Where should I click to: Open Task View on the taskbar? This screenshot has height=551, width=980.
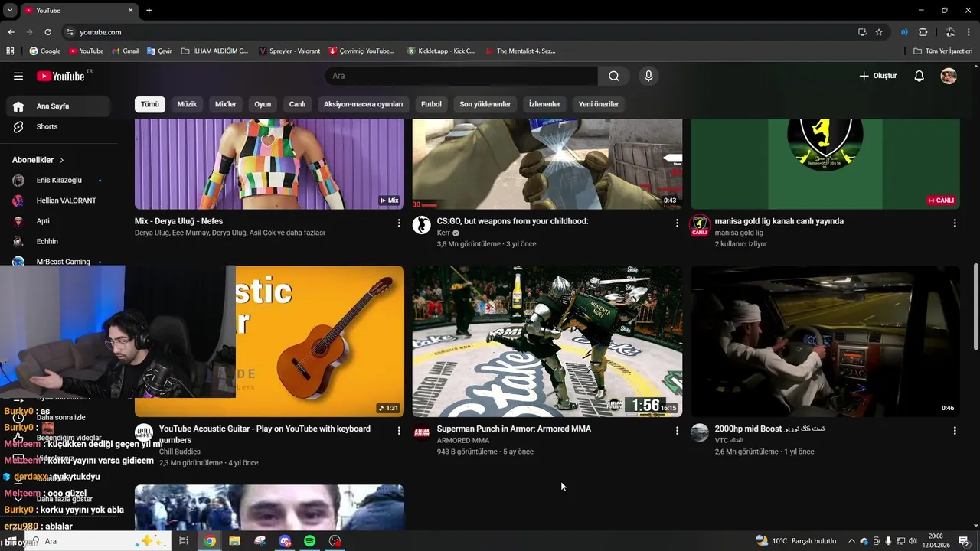point(184,541)
